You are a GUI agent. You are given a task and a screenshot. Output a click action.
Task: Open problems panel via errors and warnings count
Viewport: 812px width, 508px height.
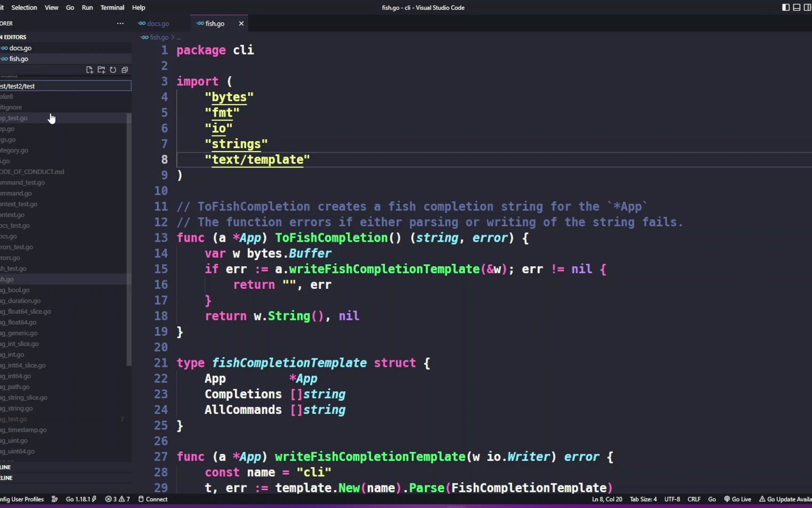point(117,499)
